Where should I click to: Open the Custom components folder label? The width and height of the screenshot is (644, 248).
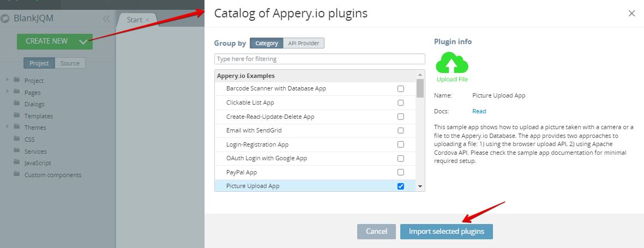point(53,175)
